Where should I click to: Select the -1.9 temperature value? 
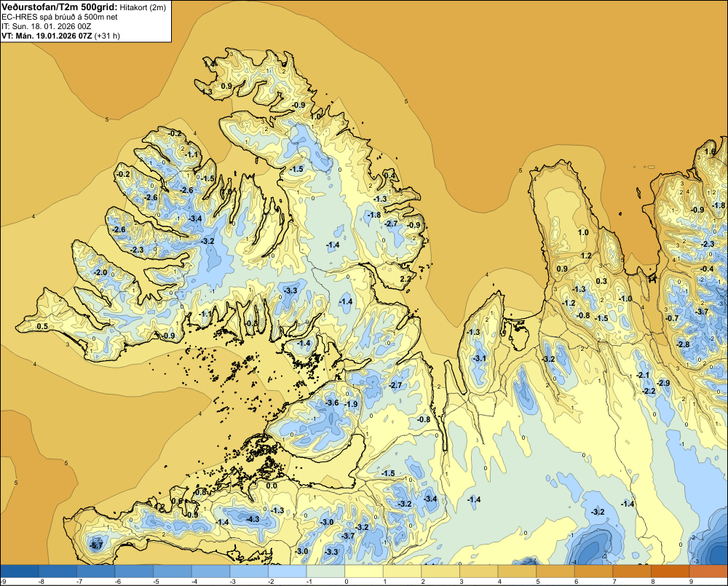click(352, 404)
